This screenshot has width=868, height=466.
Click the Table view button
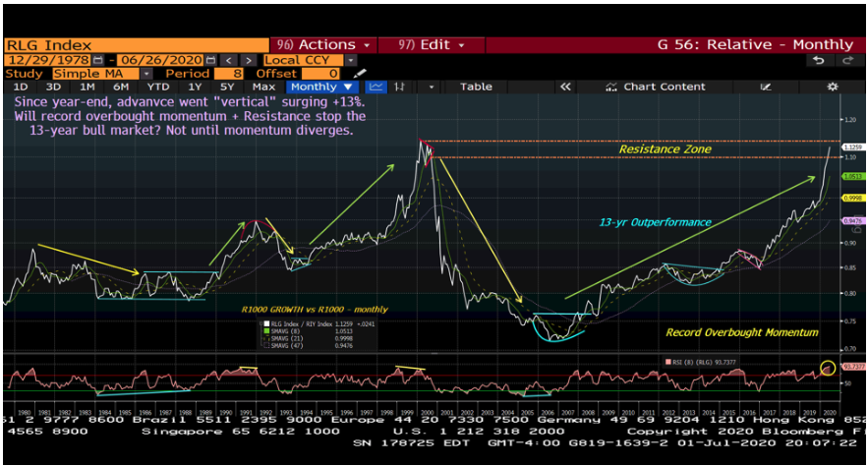click(476, 87)
